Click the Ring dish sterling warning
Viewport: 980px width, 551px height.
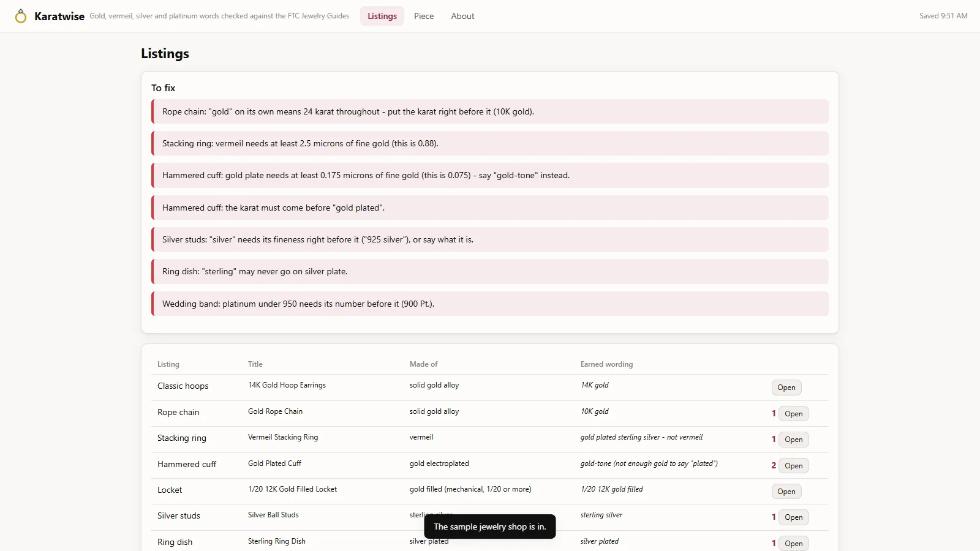(x=490, y=271)
